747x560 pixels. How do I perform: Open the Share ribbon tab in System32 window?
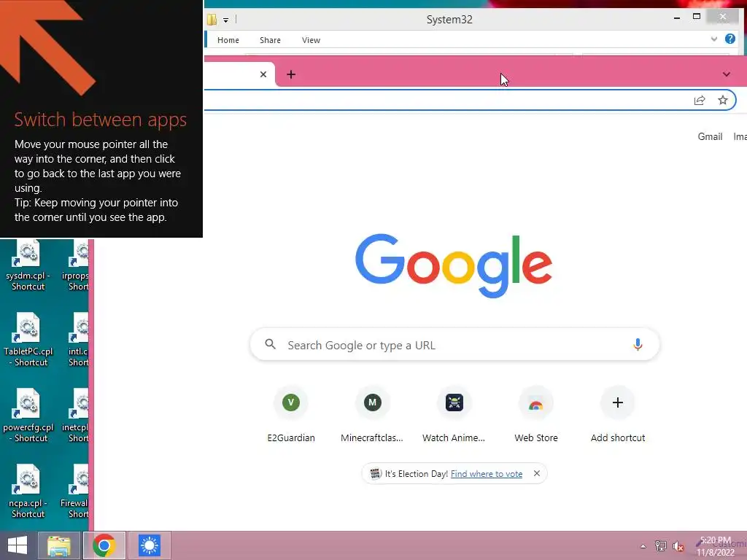pyautogui.click(x=270, y=40)
